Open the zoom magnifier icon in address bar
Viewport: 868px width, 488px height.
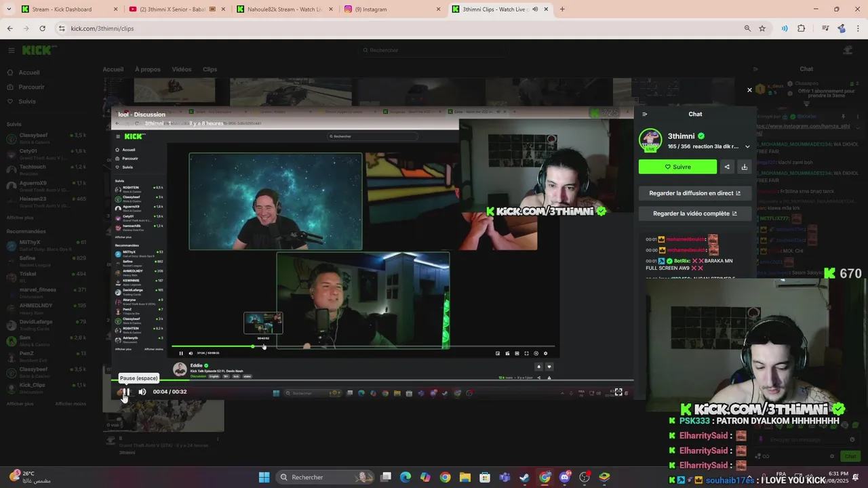point(747,28)
